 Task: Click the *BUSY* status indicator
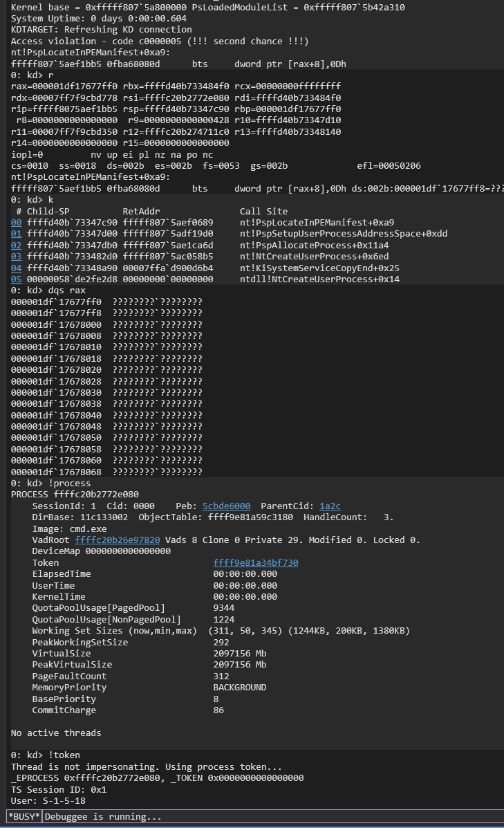point(24,816)
